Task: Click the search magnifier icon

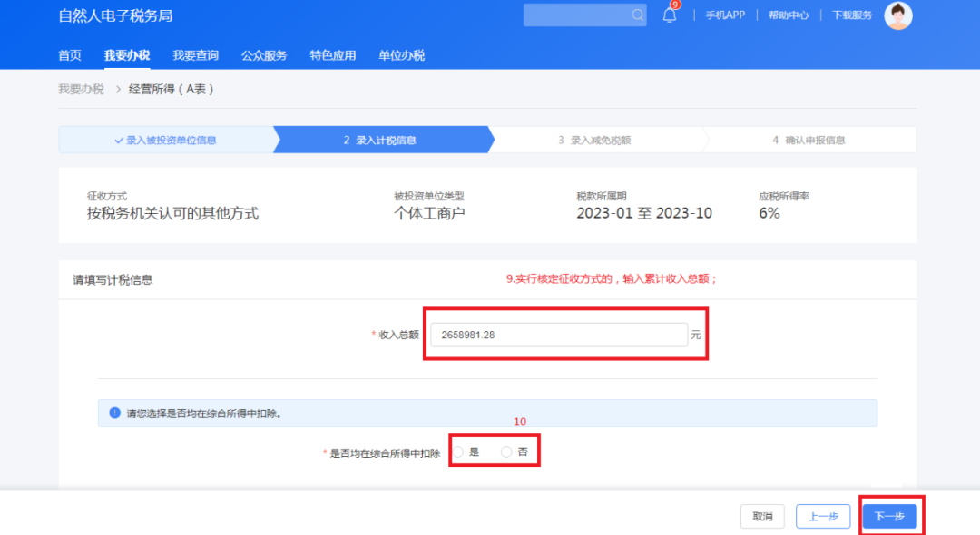Action: click(x=637, y=15)
